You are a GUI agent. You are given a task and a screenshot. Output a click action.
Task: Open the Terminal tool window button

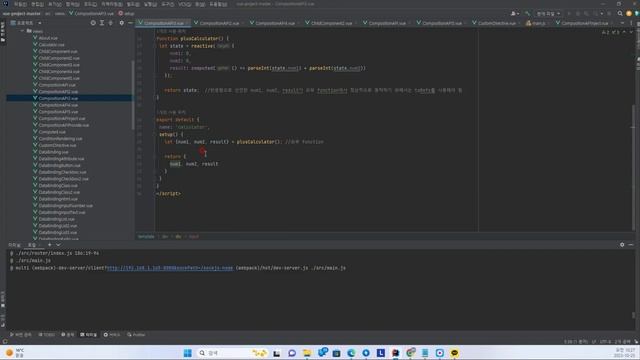[x=88, y=335]
